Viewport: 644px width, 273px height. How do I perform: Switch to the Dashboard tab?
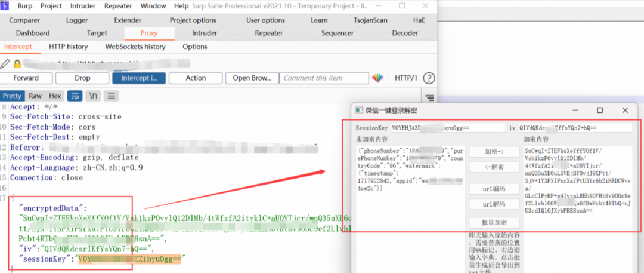(x=33, y=33)
